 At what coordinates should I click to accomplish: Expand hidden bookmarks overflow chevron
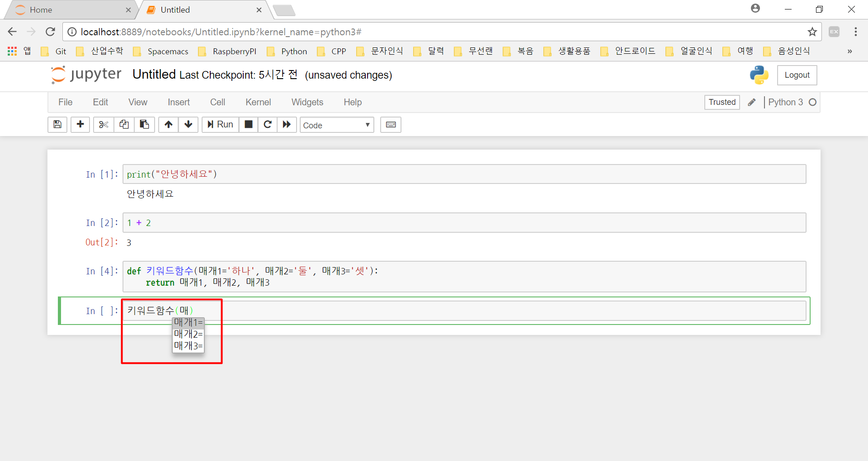pyautogui.click(x=849, y=51)
